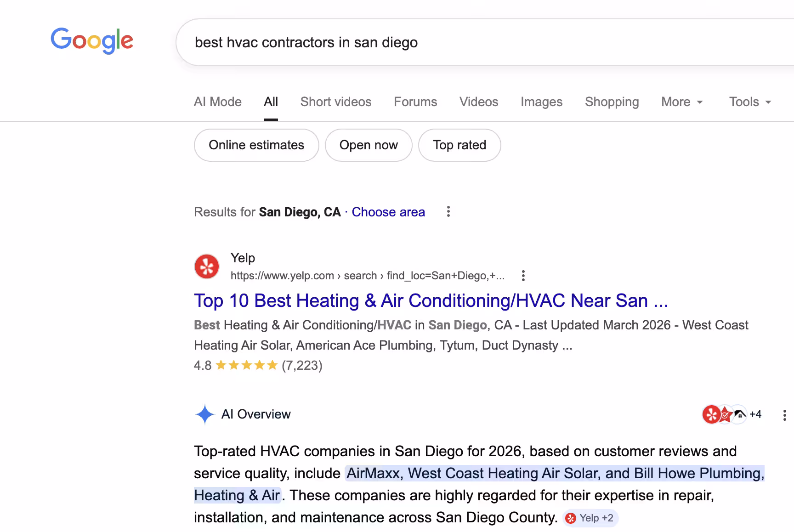The image size is (794, 532).
Task: Click the Yelp +2 citation chip
Action: tap(590, 518)
